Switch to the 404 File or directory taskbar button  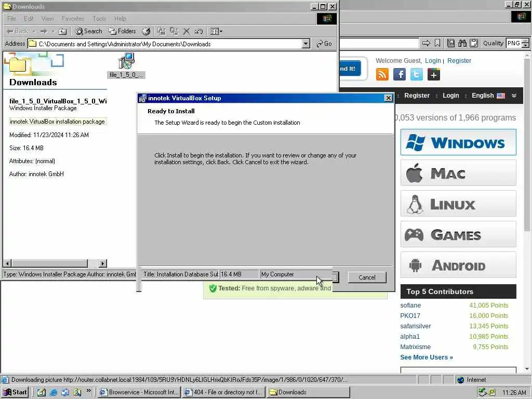coord(223,392)
